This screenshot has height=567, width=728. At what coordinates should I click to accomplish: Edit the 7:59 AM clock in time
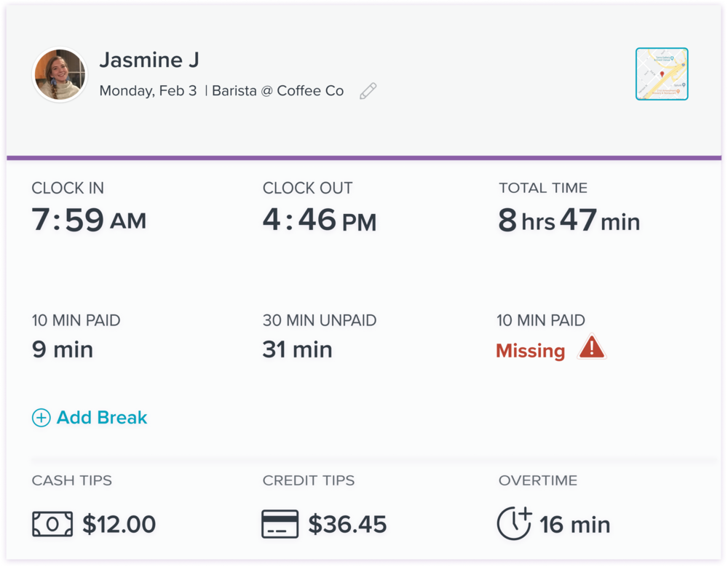coord(89,220)
